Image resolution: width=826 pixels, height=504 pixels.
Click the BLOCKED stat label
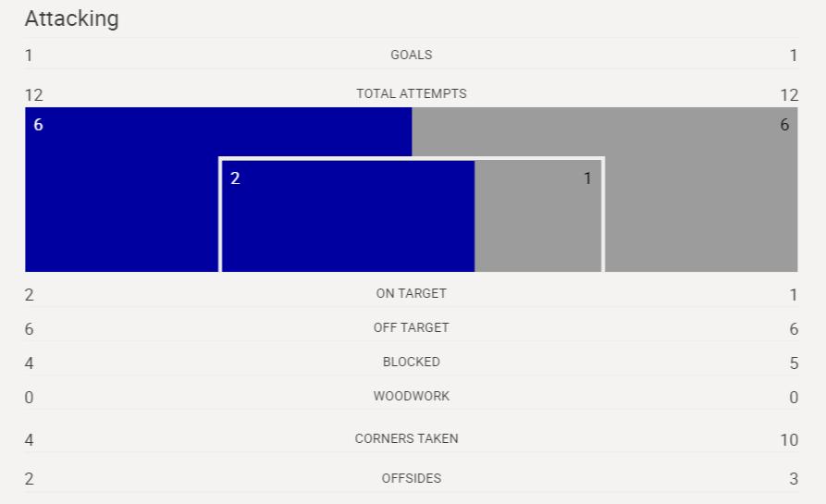tap(412, 362)
